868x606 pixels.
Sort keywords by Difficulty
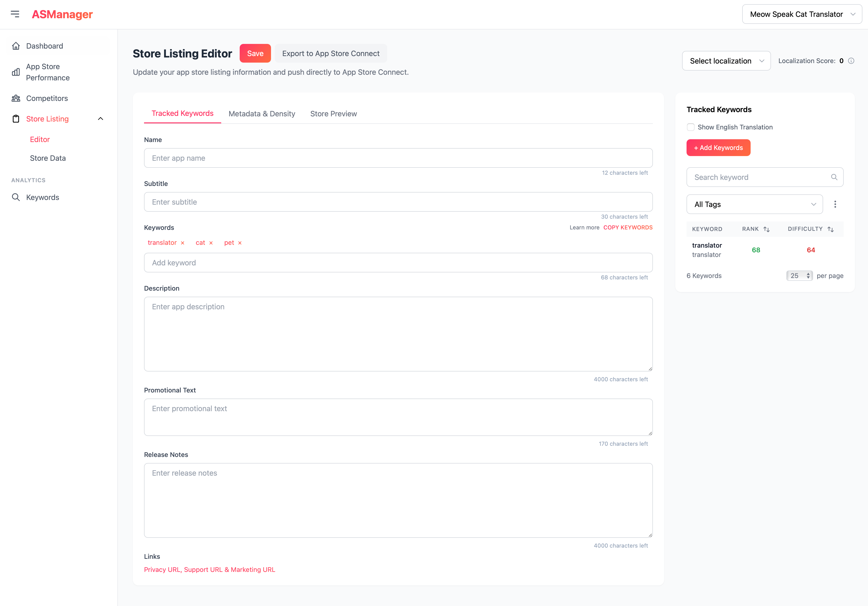(x=830, y=229)
